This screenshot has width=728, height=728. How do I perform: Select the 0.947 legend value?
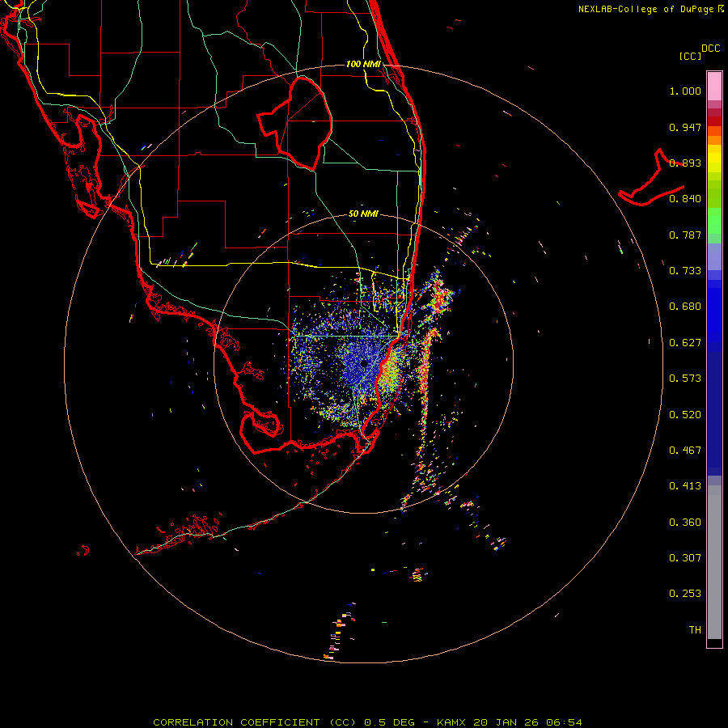[x=685, y=127]
